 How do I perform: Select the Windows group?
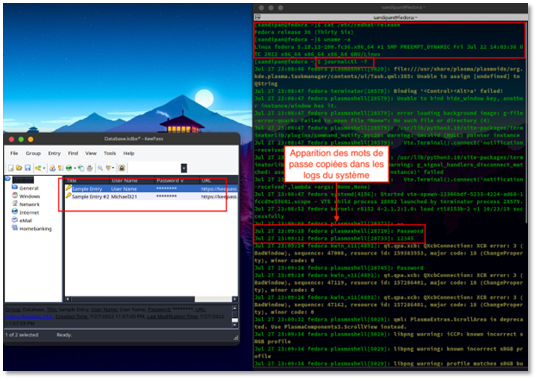pos(30,196)
